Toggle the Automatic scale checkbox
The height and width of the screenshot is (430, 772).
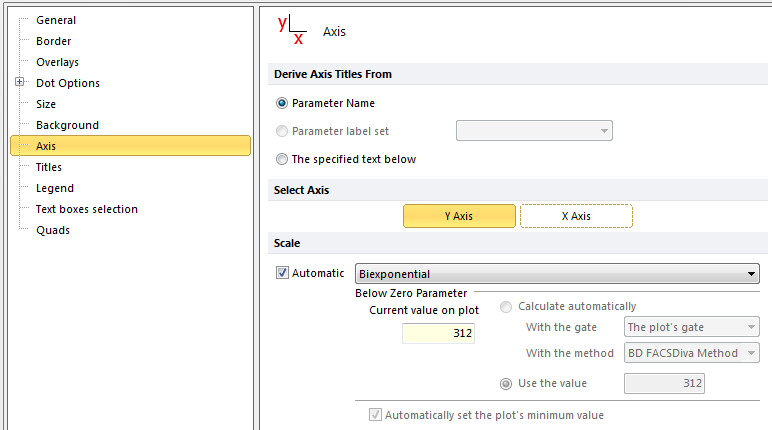(283, 273)
